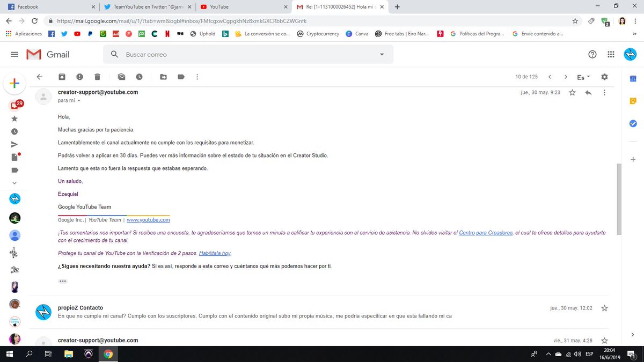Click the browser address bar URL
The width and height of the screenshot is (644, 362).
point(181,21)
